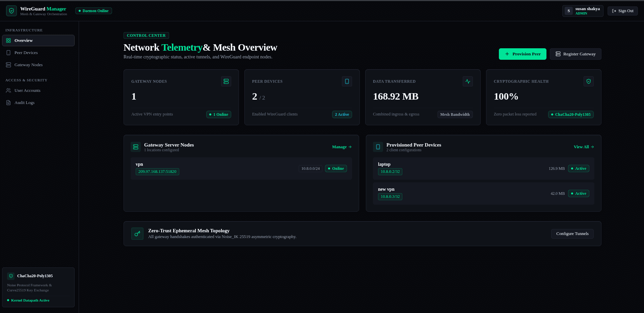Open the Overview sidebar item

38,41
